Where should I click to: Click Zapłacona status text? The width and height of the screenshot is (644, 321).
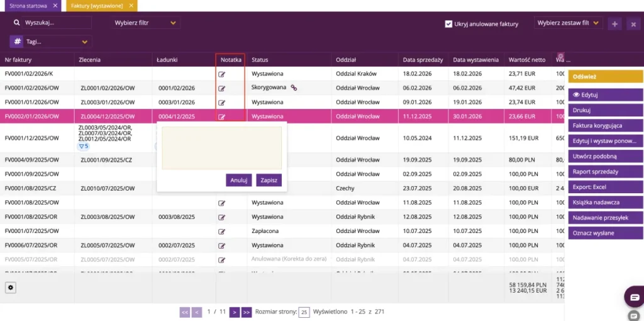265,231
